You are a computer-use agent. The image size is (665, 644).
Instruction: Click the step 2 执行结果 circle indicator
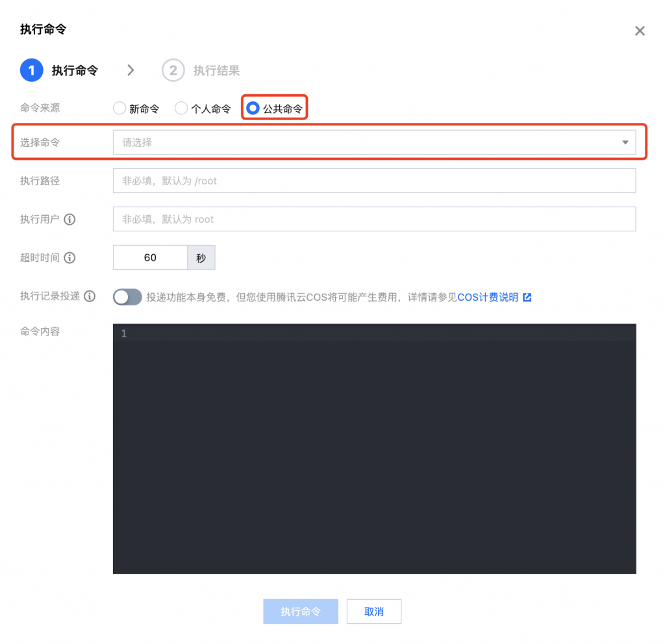click(172, 70)
